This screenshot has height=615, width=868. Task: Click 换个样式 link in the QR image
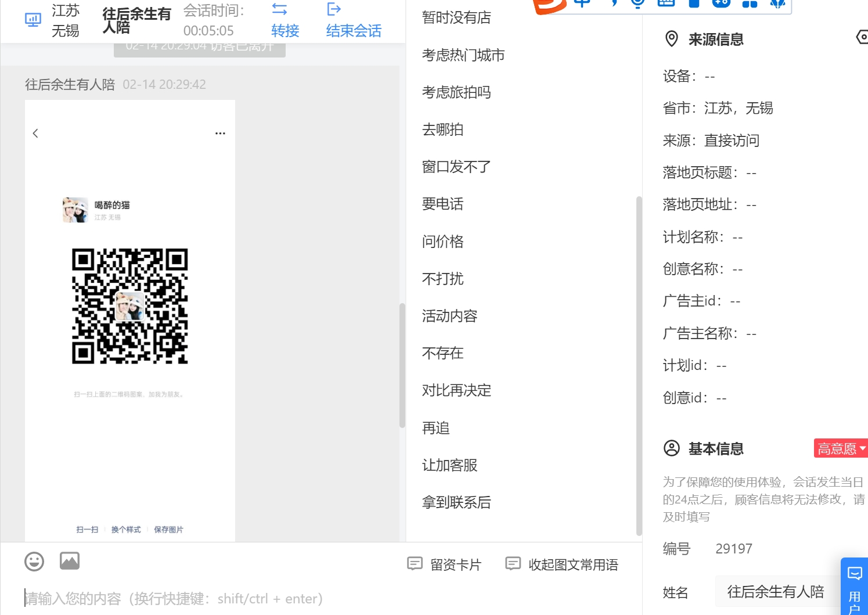[x=126, y=530]
